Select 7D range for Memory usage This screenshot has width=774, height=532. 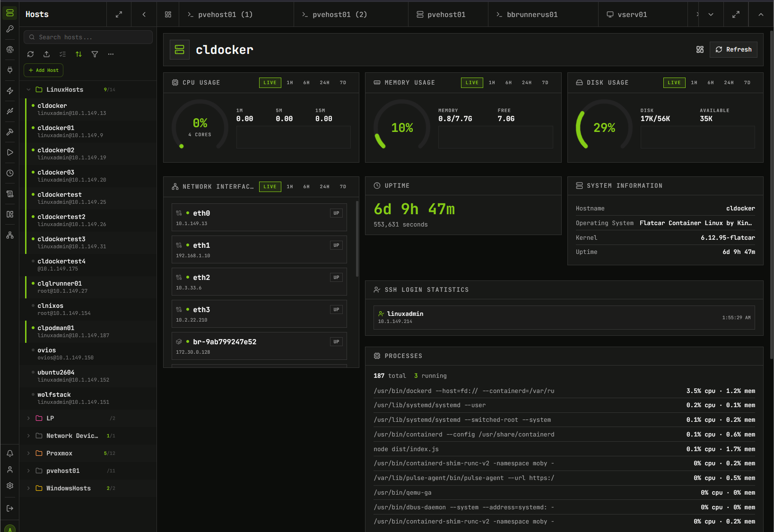545,83
